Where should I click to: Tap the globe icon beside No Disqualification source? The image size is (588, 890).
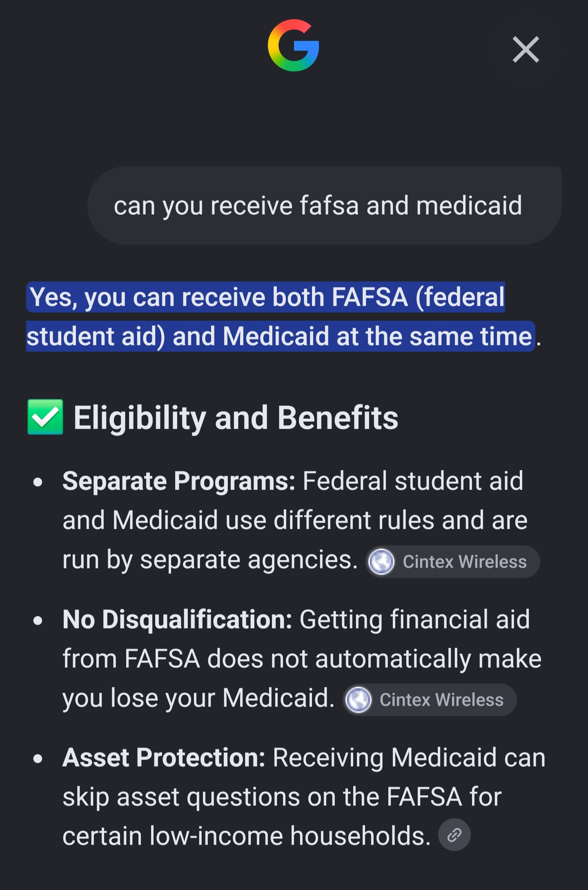(358, 700)
